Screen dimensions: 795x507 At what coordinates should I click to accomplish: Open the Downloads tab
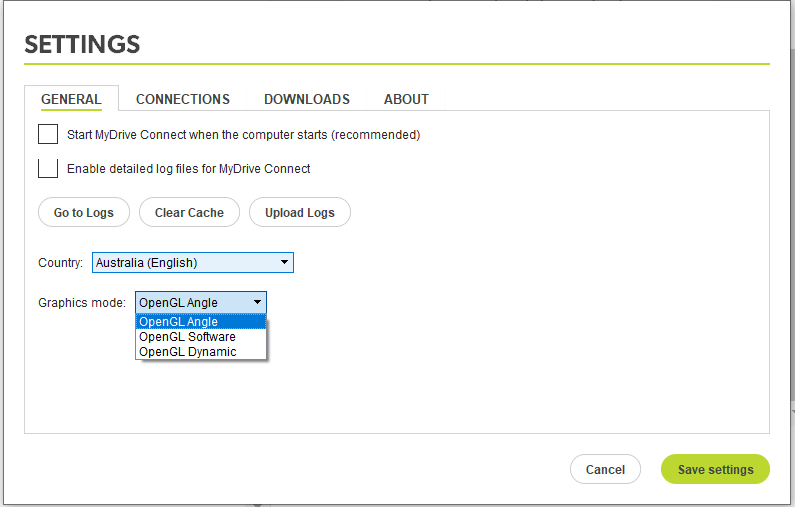tap(307, 99)
